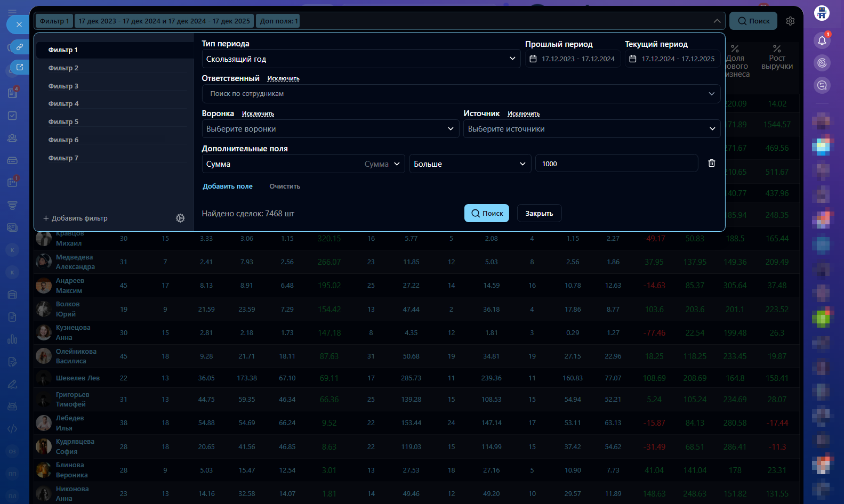Click the value field containing 1000
The width and height of the screenshot is (844, 504).
click(616, 164)
